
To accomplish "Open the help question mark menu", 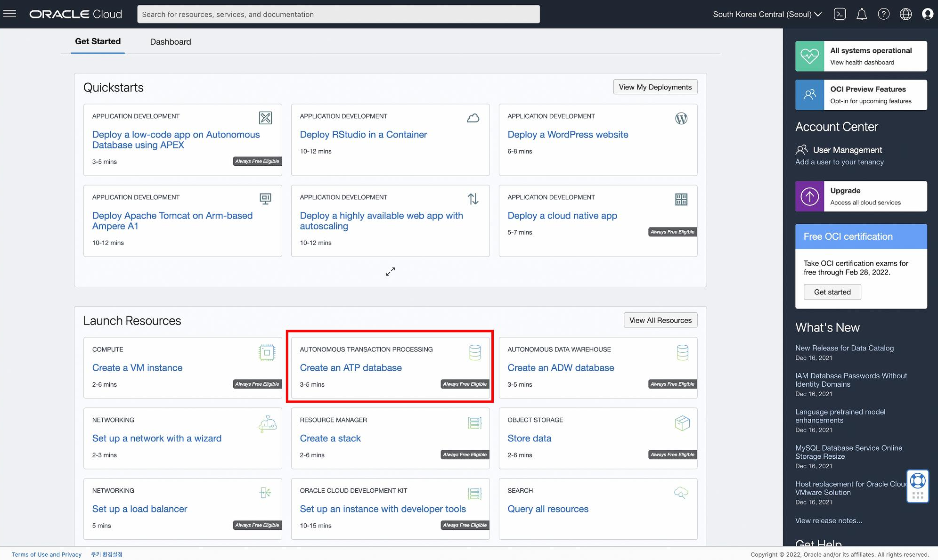I will (x=884, y=14).
